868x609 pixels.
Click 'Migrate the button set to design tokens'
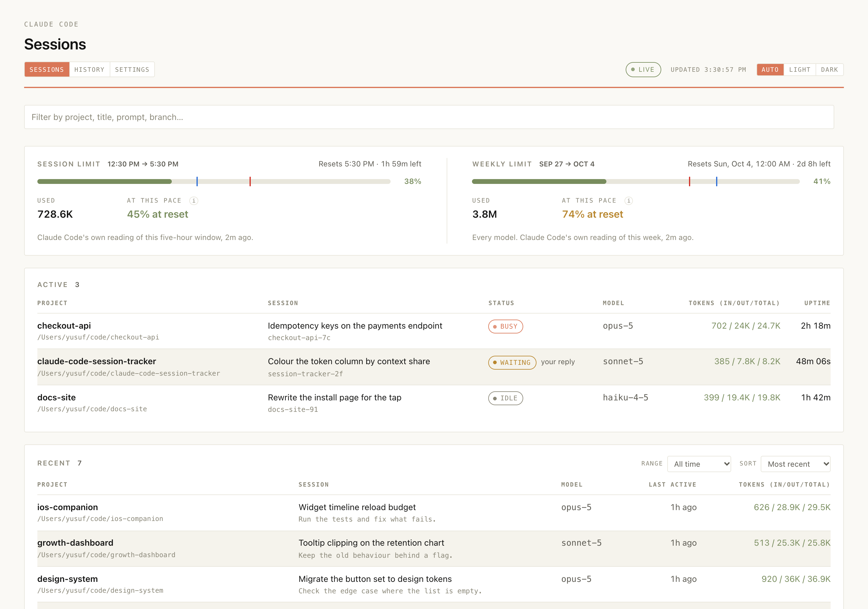(375, 579)
